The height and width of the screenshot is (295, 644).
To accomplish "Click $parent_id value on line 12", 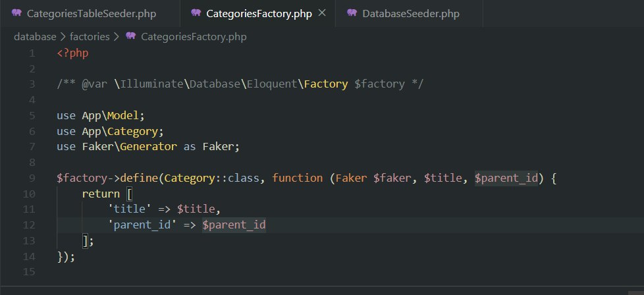I will pyautogui.click(x=234, y=225).
